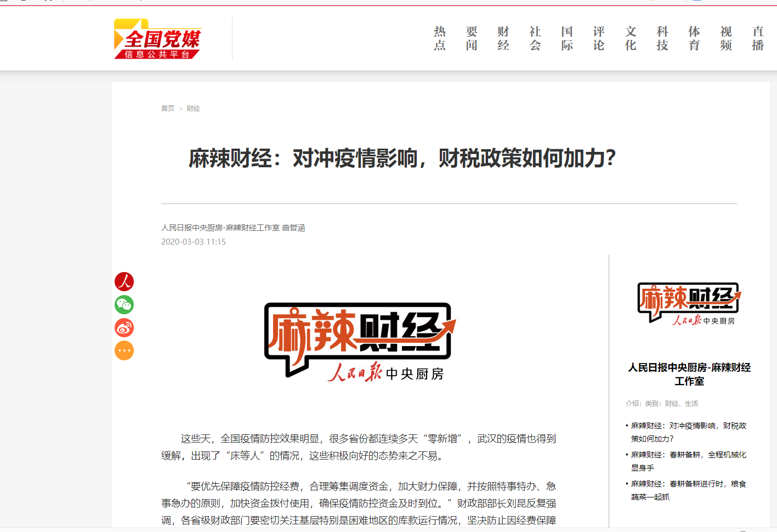Open 人民日报中央厨房-麻辣财经工作室 sidebar title
The width and height of the screenshot is (777, 532).
pyautogui.click(x=689, y=374)
